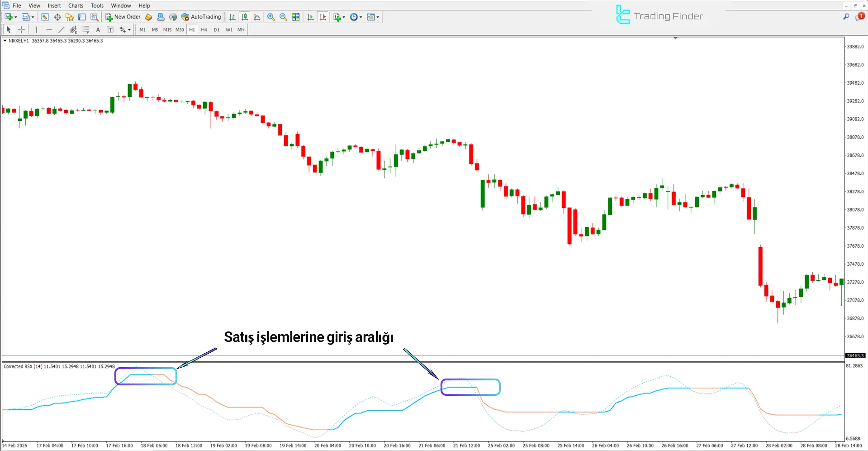Toggle the AutoTrading button
Viewport: 868px width, 451px height.
click(201, 17)
